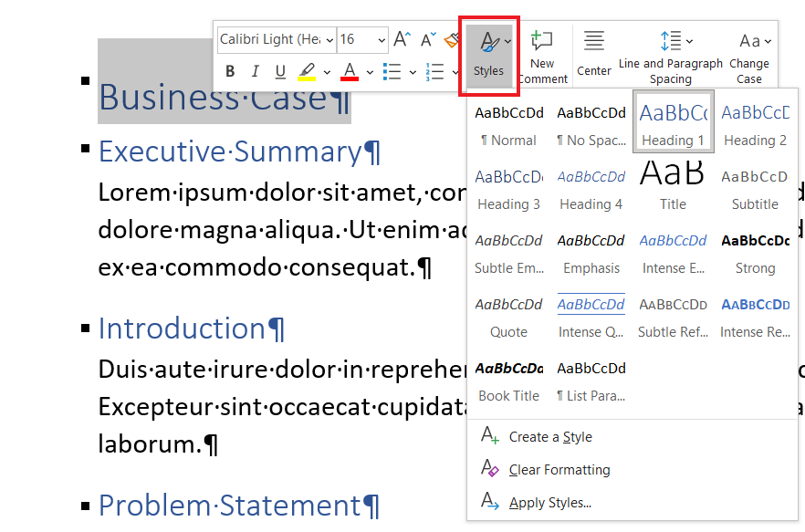
Task: Choose Create a Style from the menu
Action: pyautogui.click(x=550, y=437)
